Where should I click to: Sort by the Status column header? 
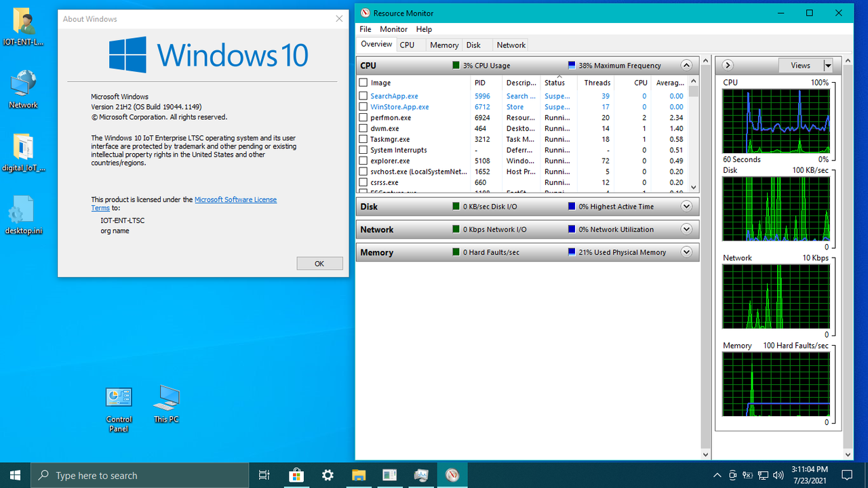[x=559, y=83]
